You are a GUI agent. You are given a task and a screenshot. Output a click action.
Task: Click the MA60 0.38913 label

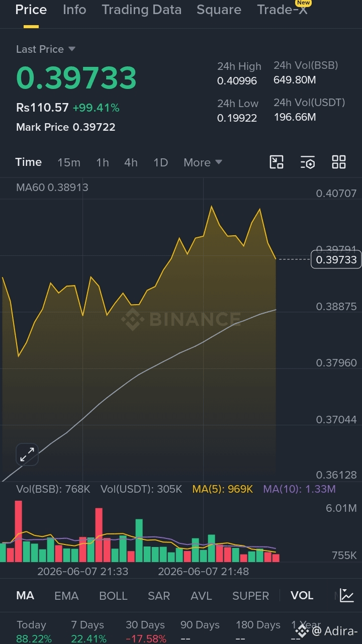52,188
